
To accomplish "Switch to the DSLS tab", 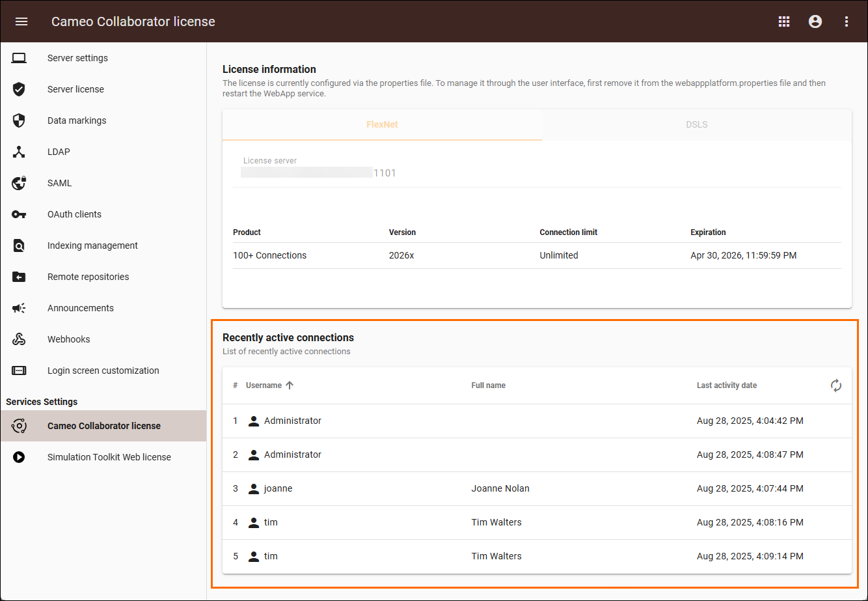I will [696, 124].
